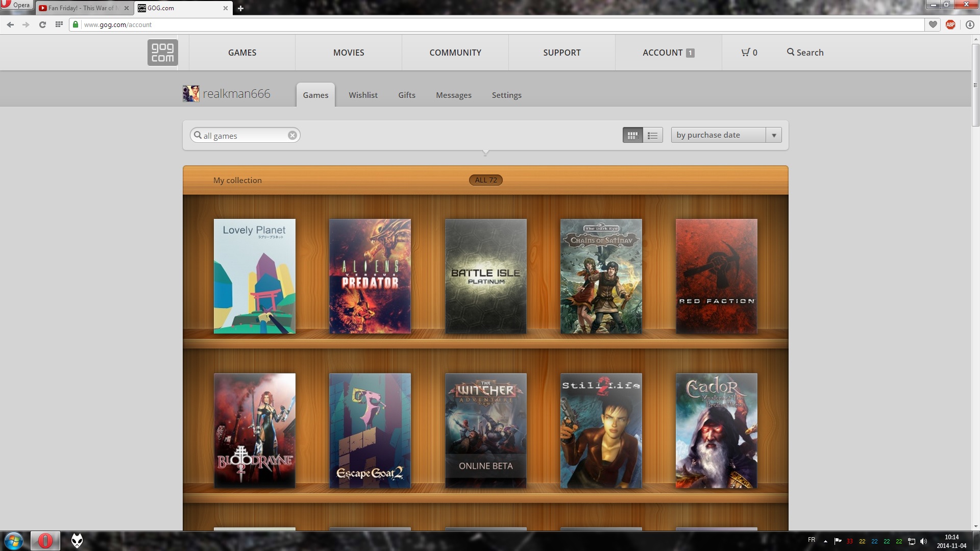Open the Chains of Satinav cover
Screen dimensions: 980x551
(601, 277)
